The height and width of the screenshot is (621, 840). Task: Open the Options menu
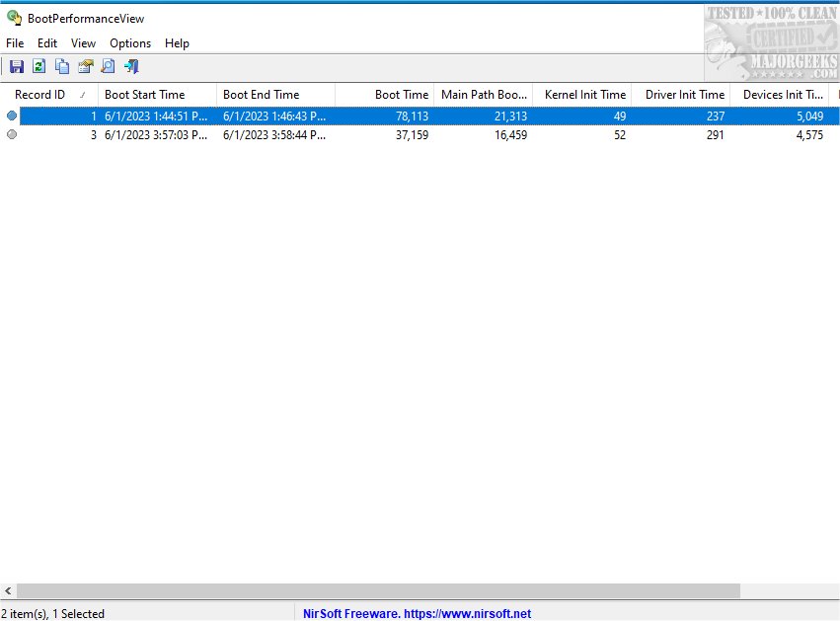(129, 43)
